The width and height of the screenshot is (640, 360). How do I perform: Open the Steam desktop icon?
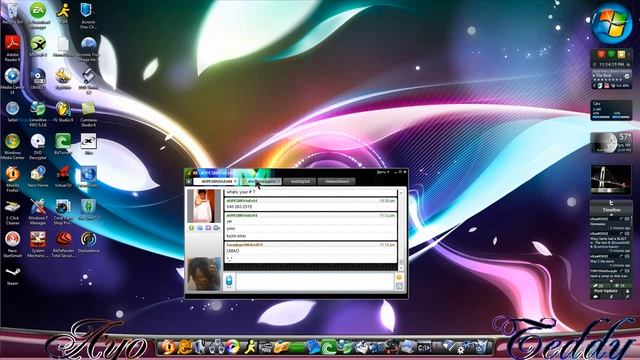(12, 276)
